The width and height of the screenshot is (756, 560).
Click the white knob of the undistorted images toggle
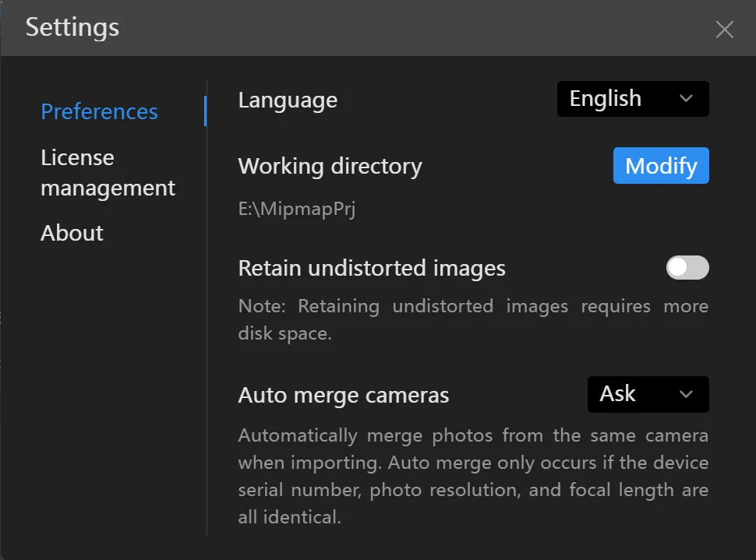pyautogui.click(x=678, y=268)
